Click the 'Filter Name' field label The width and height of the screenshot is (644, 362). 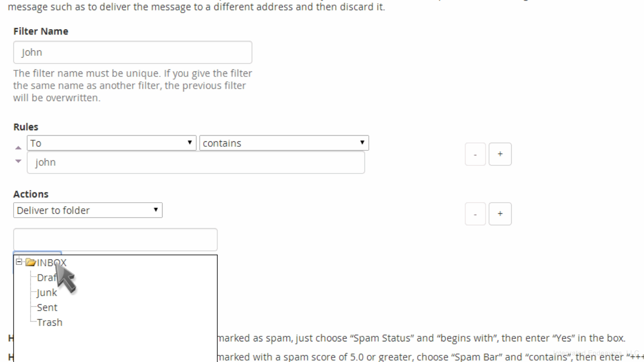tap(41, 31)
